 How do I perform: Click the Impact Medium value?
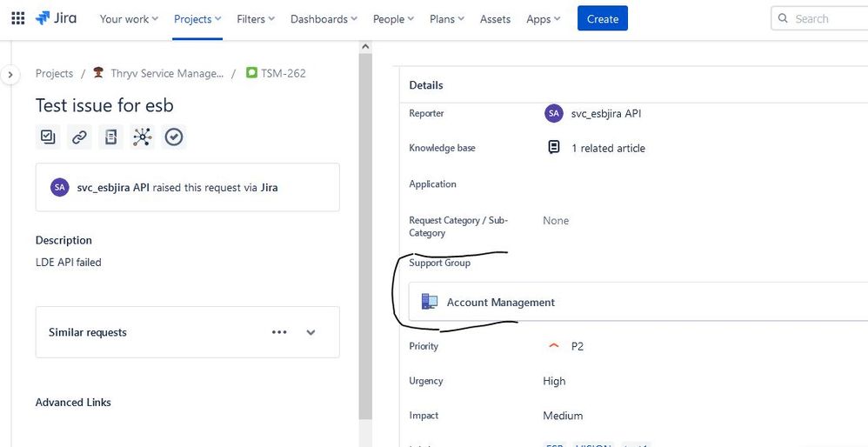pos(563,416)
